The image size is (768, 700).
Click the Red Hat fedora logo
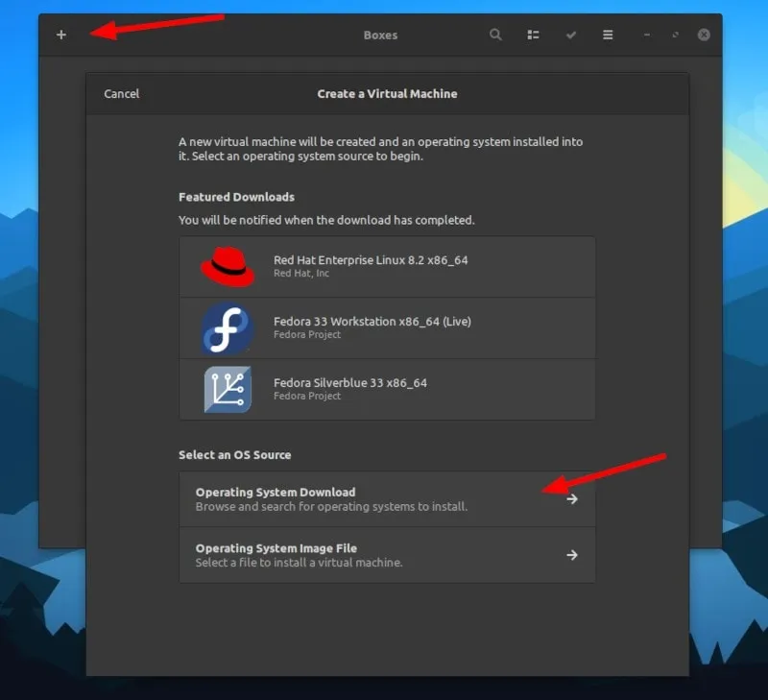click(228, 266)
